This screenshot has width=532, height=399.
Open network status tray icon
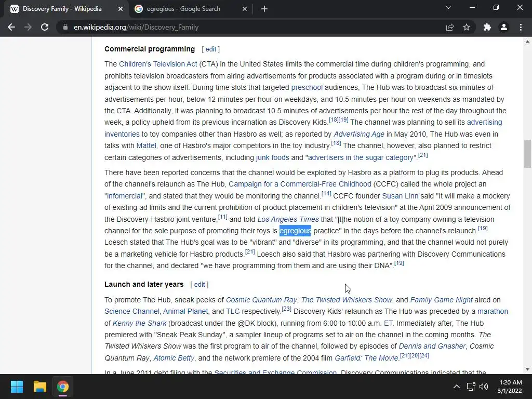471,387
